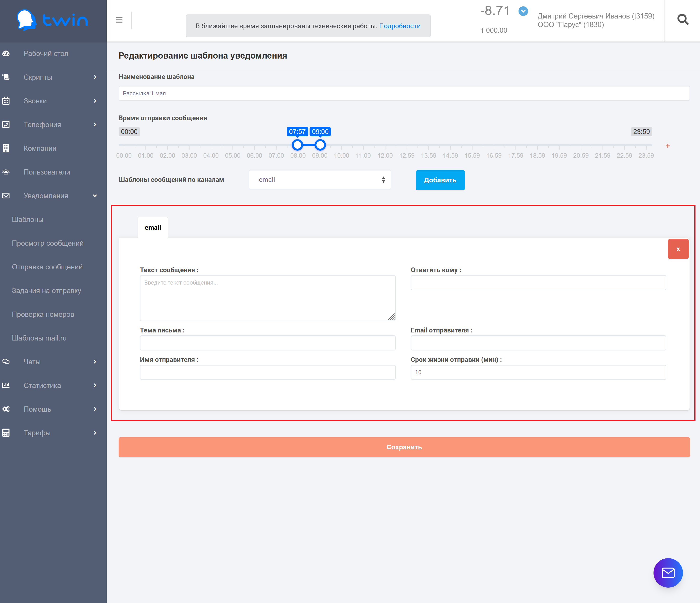Click the Ответить кому input field
Image resolution: width=700 pixels, height=603 pixels.
pyautogui.click(x=538, y=283)
